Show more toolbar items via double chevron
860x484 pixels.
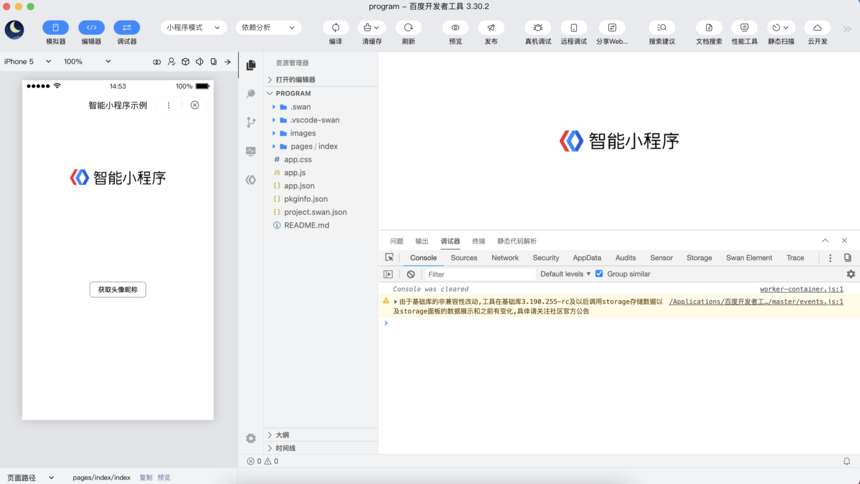click(847, 29)
